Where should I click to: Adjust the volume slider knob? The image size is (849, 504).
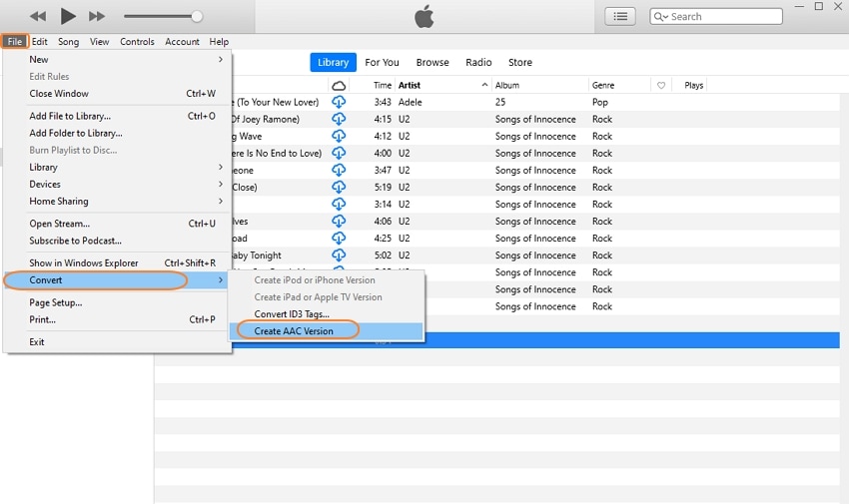click(x=197, y=16)
